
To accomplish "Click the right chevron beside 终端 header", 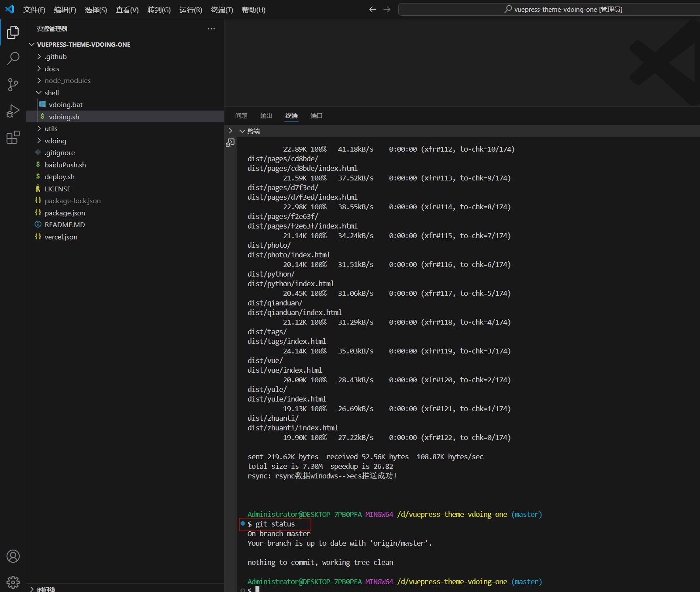I will click(231, 131).
